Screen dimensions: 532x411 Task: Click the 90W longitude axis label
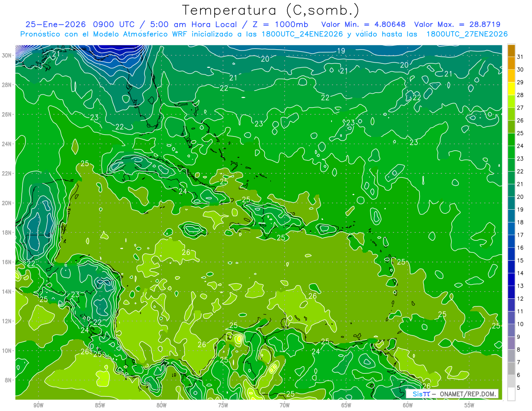(x=39, y=405)
